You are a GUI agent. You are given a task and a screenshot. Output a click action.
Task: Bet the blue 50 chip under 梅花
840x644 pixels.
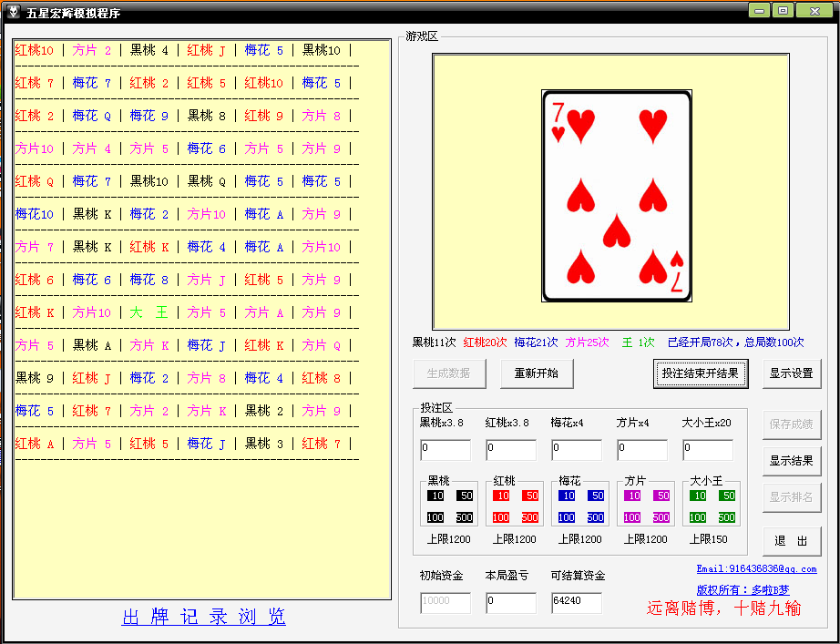coord(596,496)
